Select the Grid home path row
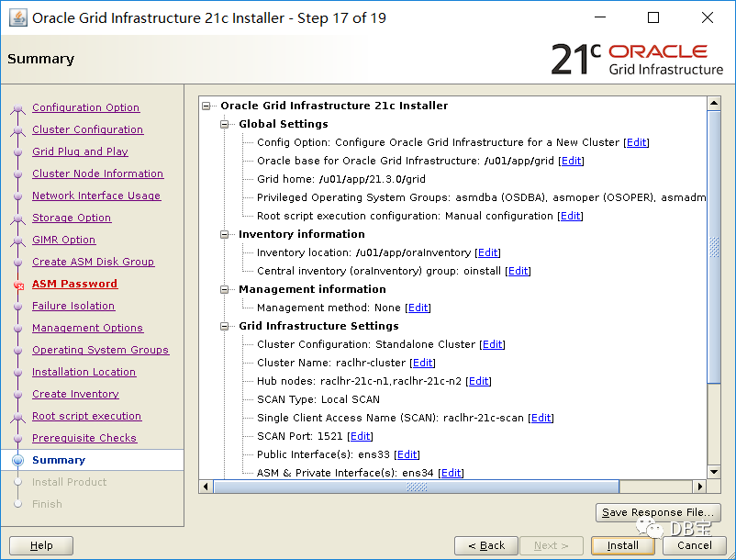 [x=341, y=179]
